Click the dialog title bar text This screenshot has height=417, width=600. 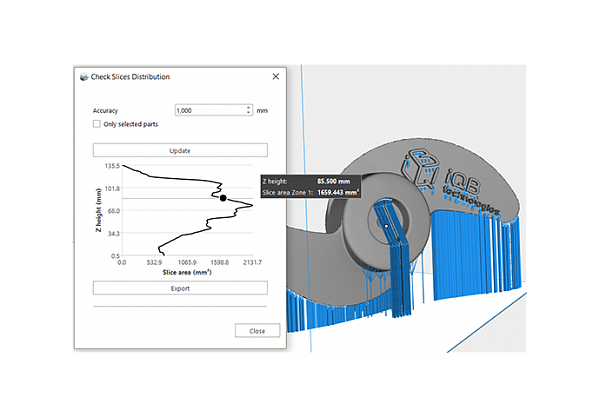130,77
